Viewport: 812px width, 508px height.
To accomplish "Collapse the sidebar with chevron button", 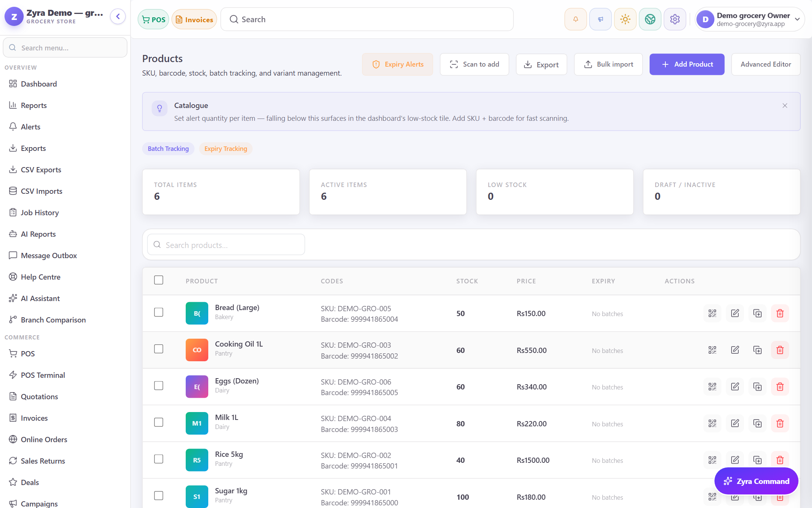I will coord(118,17).
